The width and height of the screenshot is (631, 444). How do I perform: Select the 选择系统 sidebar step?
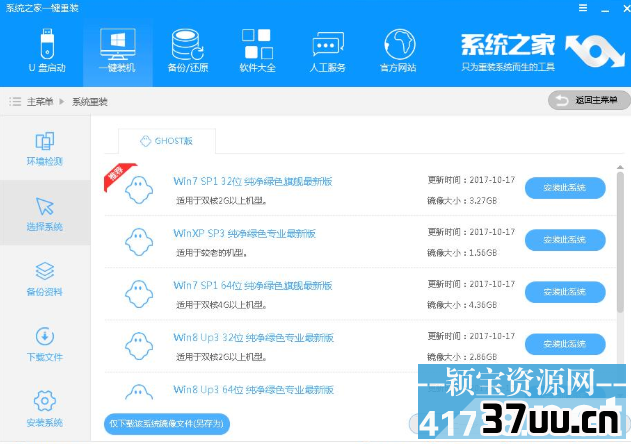[45, 214]
